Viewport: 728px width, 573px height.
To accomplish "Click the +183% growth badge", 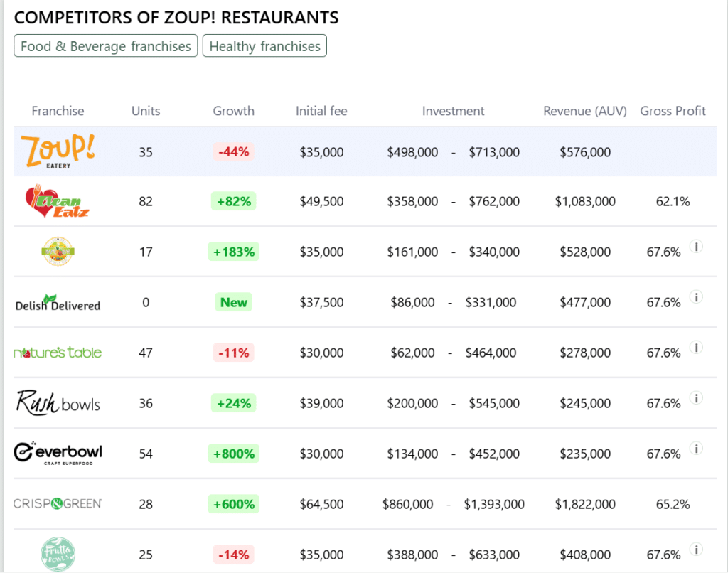I will click(x=233, y=252).
